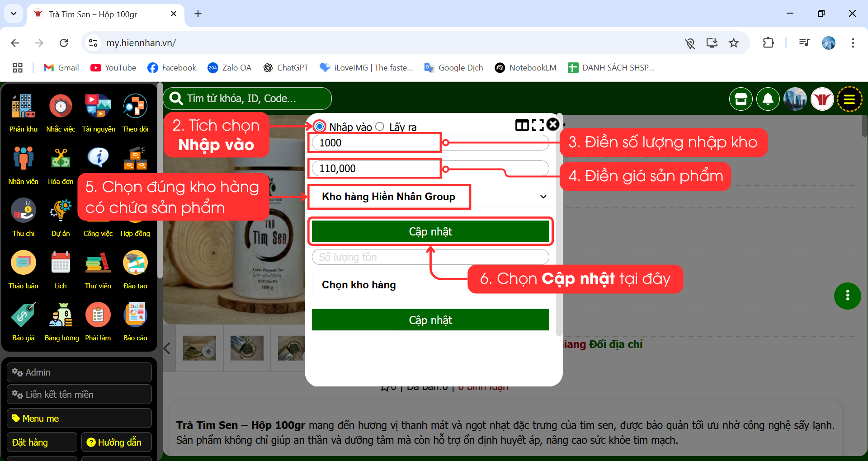Open the Tài nguyên resources icon
Viewport: 868px width, 461px height.
[x=98, y=107]
